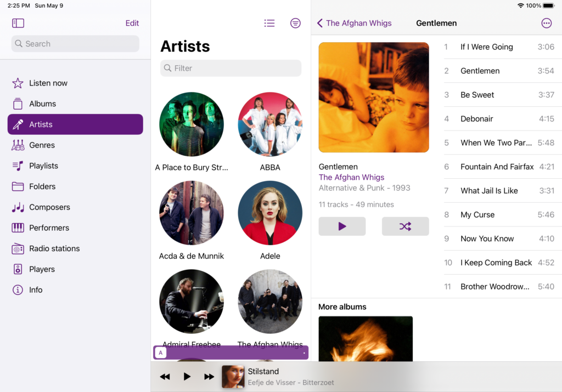Tap the 2:25 PM clock
The width and height of the screenshot is (562, 392).
click(x=19, y=5)
